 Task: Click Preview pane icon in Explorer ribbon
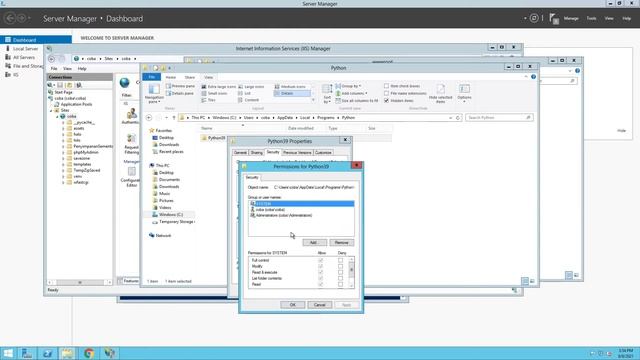168,86
